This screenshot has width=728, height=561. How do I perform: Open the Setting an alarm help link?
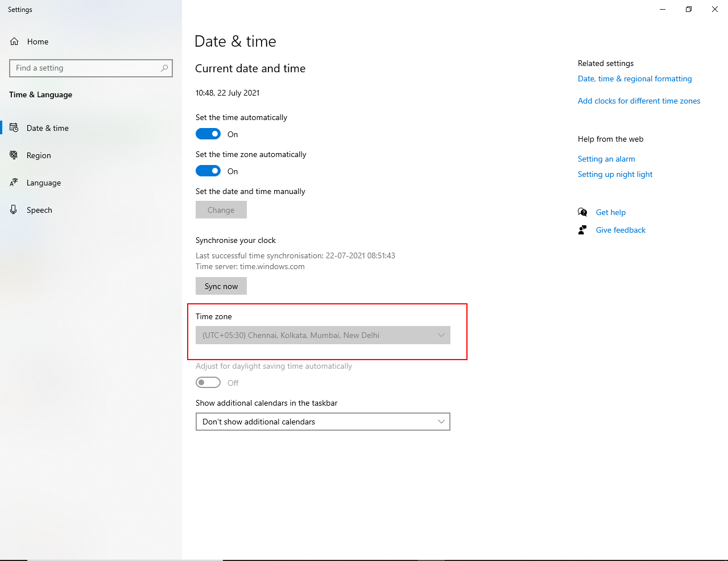[x=606, y=159]
